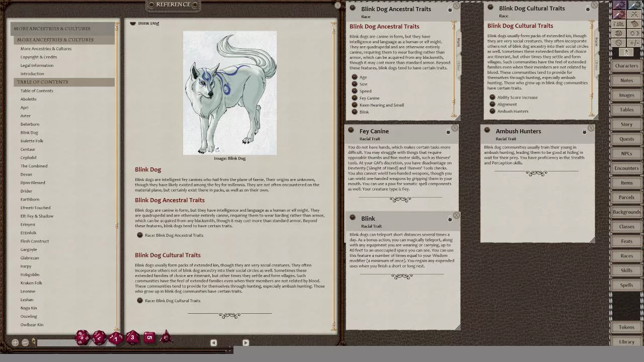Screen dimensions: 644x362
Task: Open the Characters sidebar button
Action: coord(626,66)
